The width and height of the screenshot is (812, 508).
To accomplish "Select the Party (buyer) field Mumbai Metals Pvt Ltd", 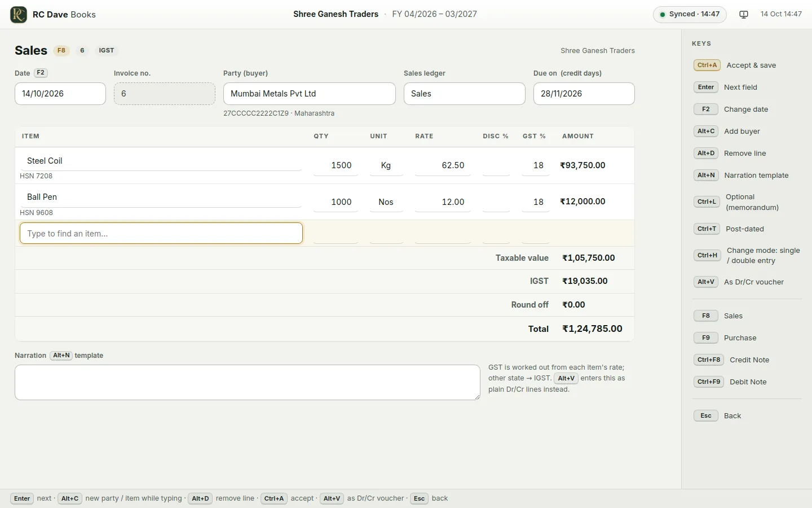I will coord(310,94).
